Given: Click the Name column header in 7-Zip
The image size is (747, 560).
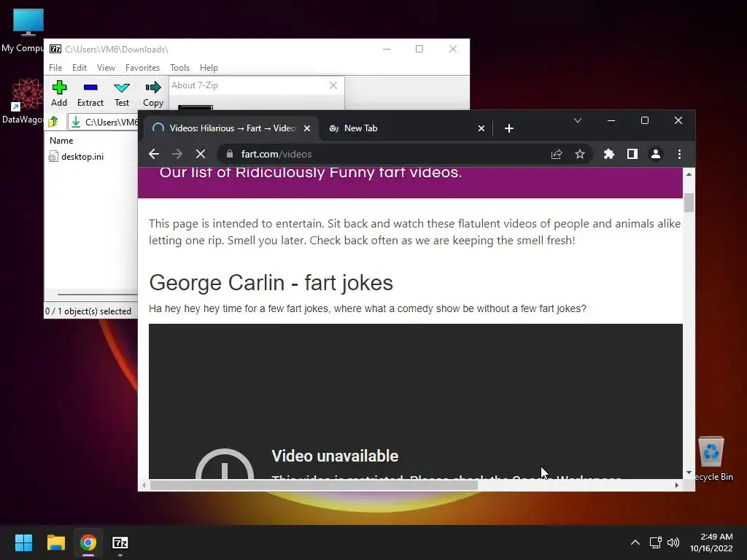Looking at the screenshot, I should coord(61,141).
